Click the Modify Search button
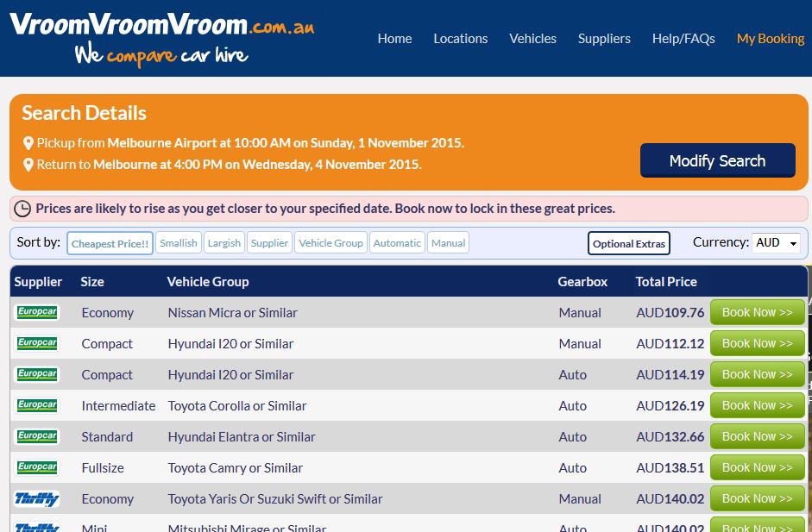The width and height of the screenshot is (812, 532). tap(718, 160)
